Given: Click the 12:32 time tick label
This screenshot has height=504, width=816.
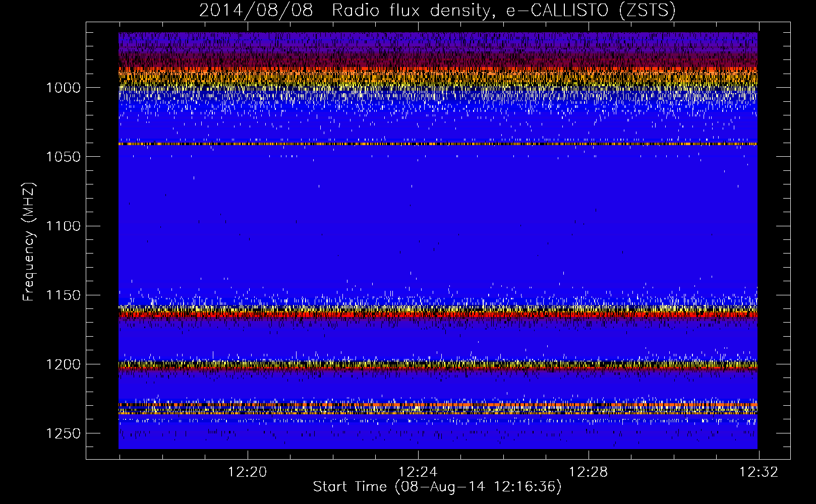Looking at the screenshot, I should [x=759, y=472].
